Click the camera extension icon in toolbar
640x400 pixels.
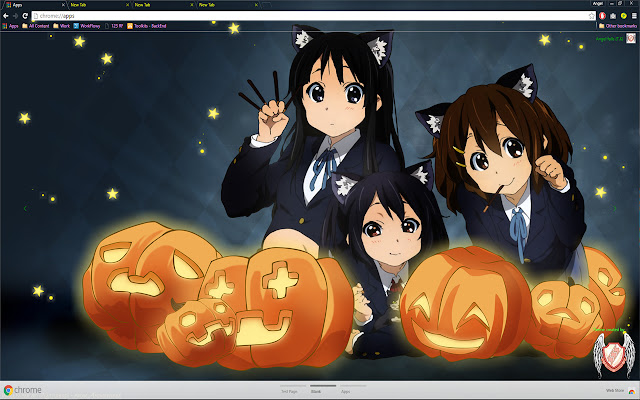(613, 16)
